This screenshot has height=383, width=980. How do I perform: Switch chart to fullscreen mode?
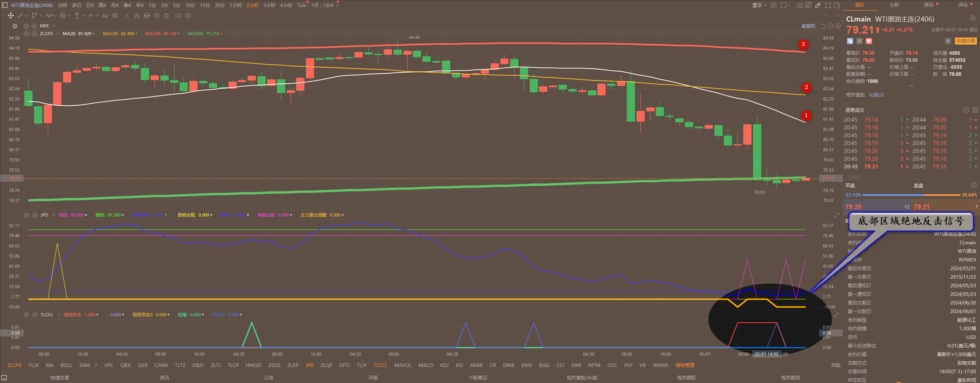pos(828,5)
